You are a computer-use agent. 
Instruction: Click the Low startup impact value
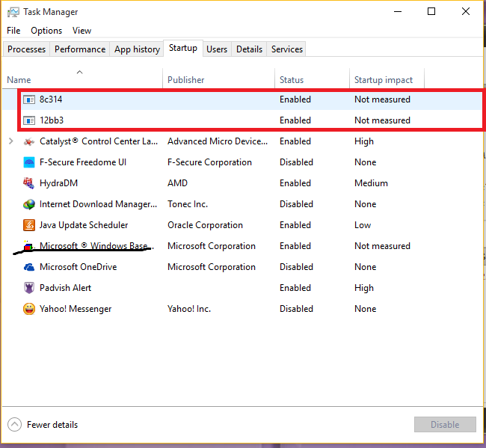point(363,225)
